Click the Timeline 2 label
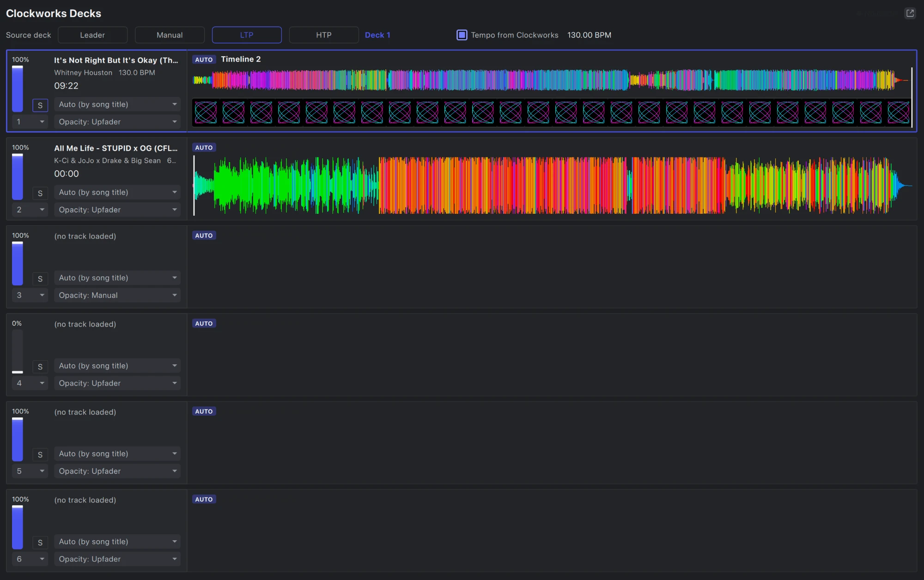924x580 pixels. (241, 59)
